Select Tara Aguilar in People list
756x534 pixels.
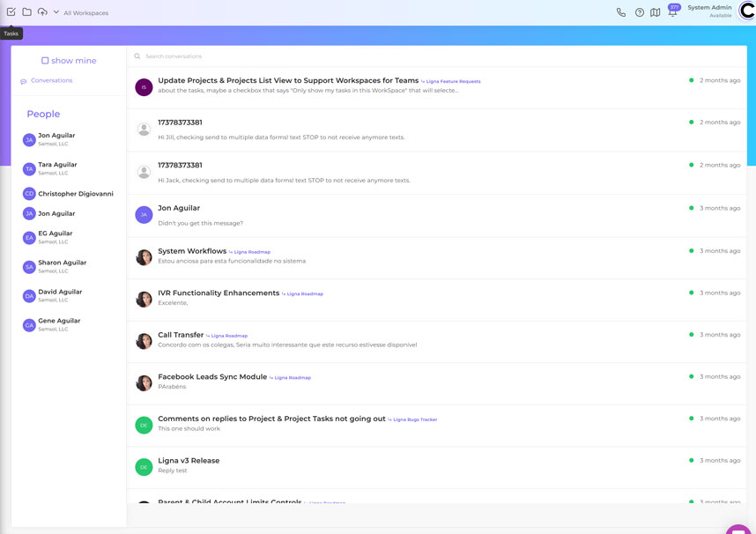click(57, 165)
